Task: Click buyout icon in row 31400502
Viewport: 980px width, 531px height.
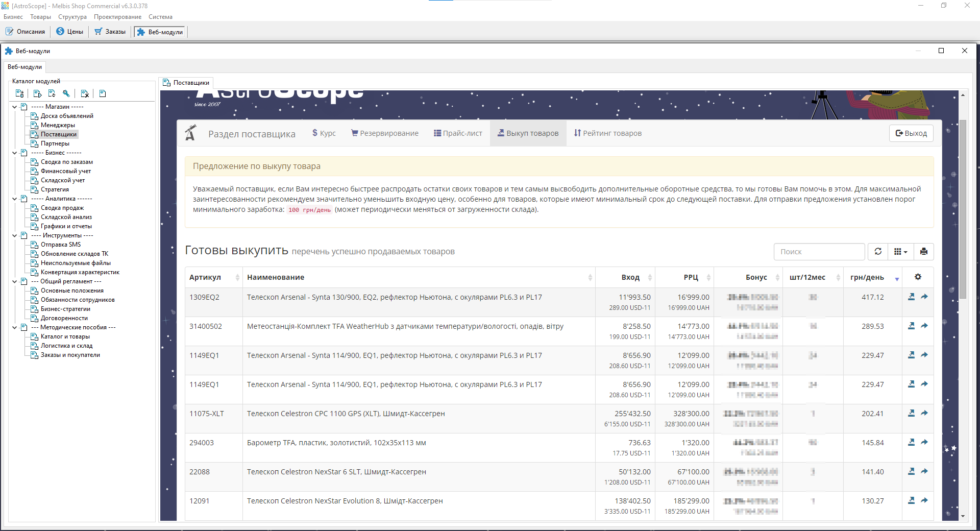Action: [x=911, y=326]
